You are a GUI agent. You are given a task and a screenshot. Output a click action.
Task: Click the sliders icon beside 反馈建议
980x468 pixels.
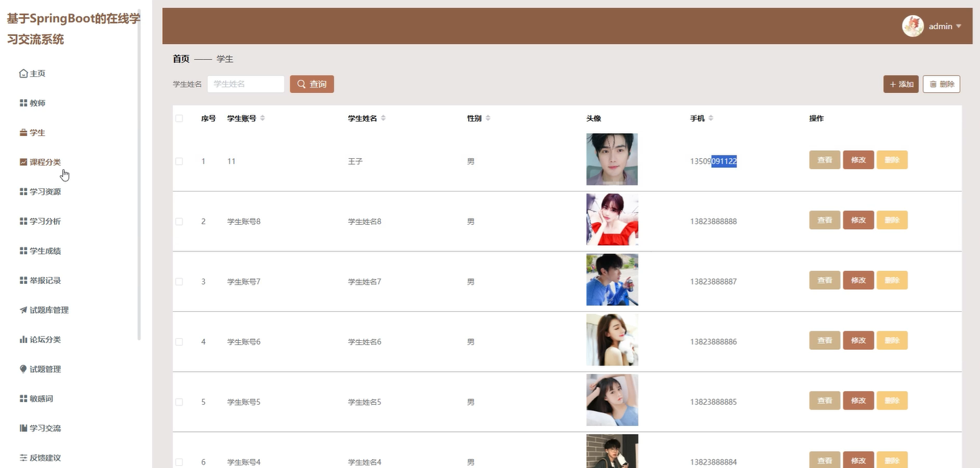[x=24, y=458]
